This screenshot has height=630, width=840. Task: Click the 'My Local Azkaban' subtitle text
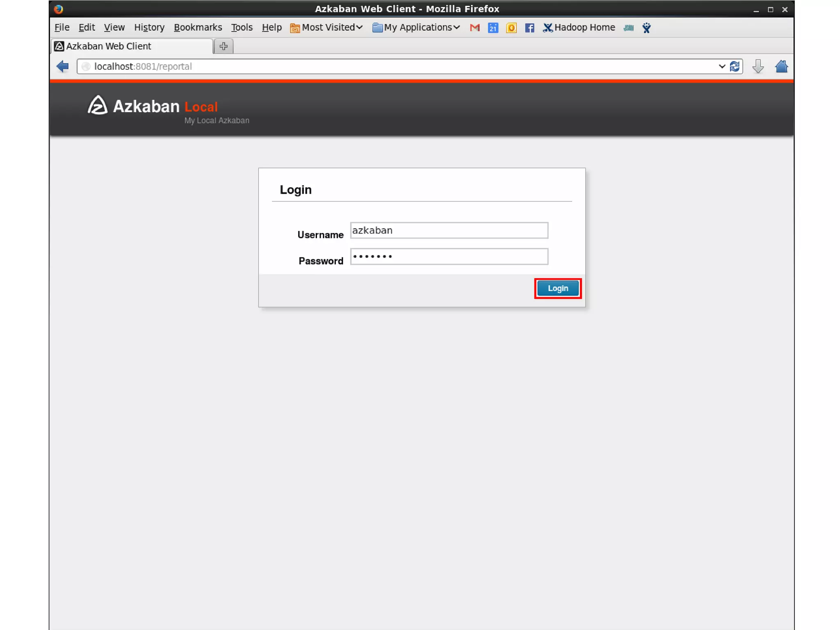pos(217,121)
